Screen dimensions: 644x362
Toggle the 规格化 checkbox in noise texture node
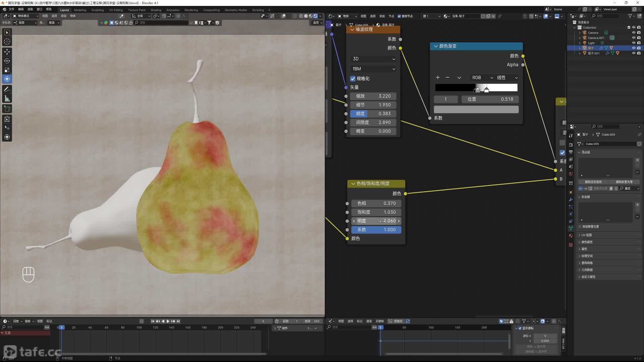point(353,78)
